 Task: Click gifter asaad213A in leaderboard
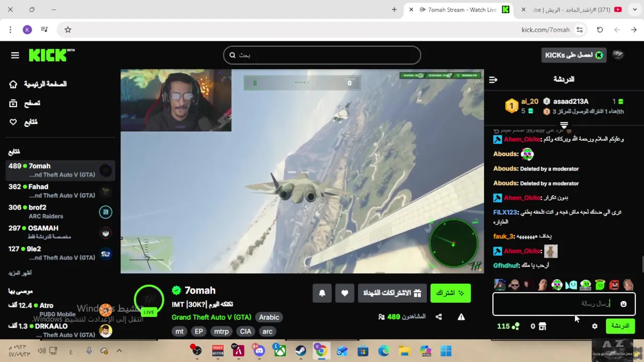pyautogui.click(x=571, y=102)
